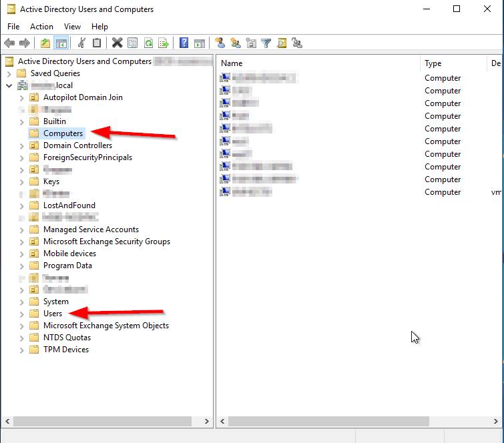
Task: Click the list pane scroll-right arrow
Action: point(496,421)
